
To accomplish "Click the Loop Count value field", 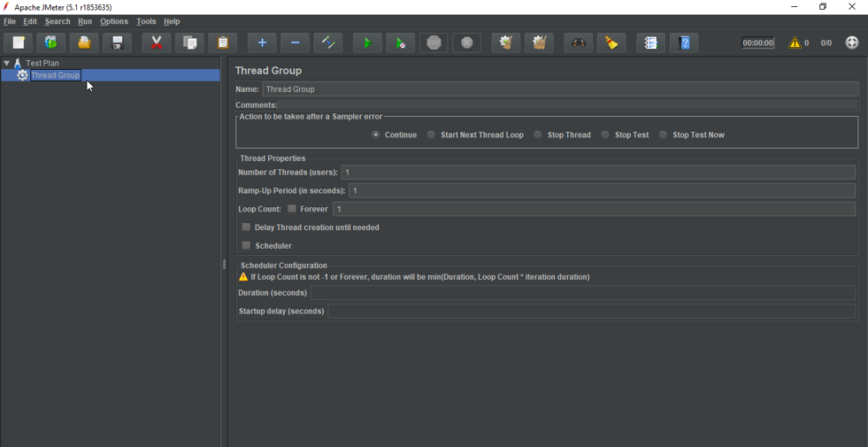I will [x=595, y=209].
